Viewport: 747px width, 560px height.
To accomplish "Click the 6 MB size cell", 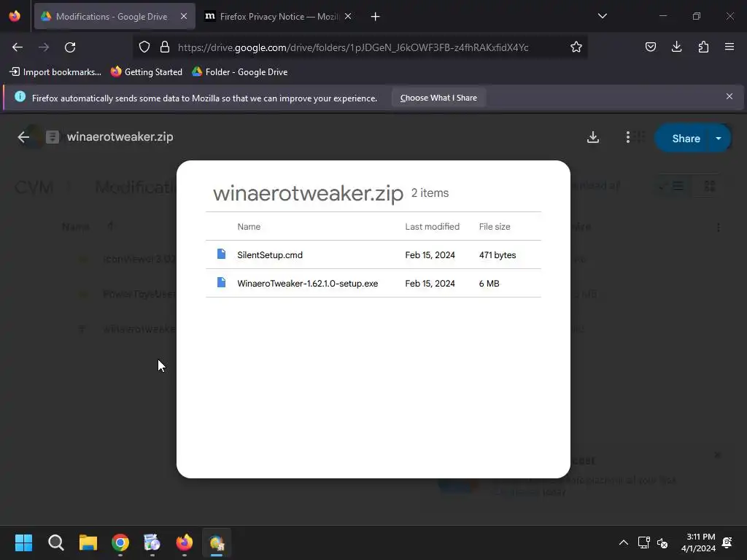I will 489,284.
